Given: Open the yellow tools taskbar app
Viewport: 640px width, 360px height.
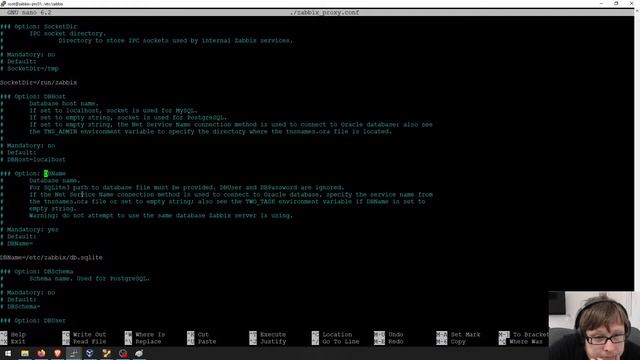Looking at the screenshot, I should [107, 353].
